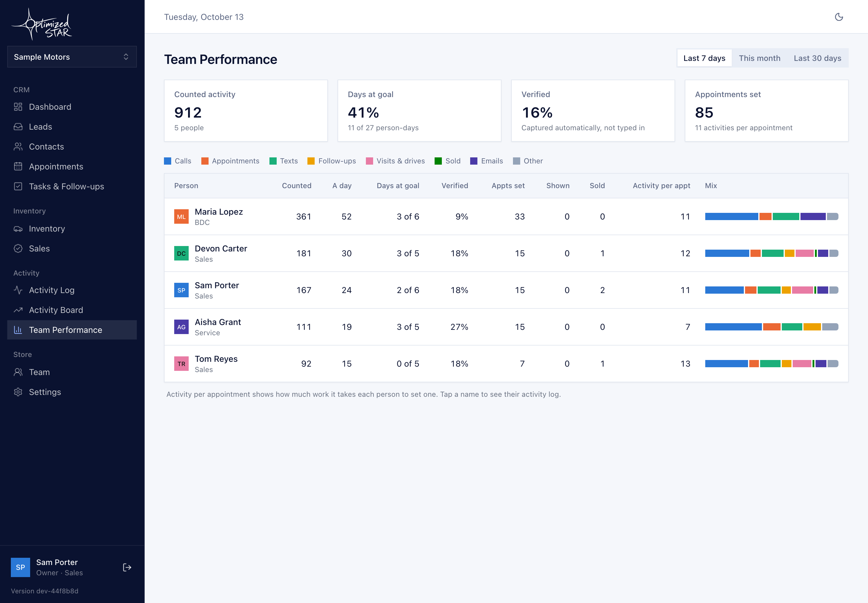Click the Counted activity summary card
Viewport: 868px width, 603px height.
point(246,111)
